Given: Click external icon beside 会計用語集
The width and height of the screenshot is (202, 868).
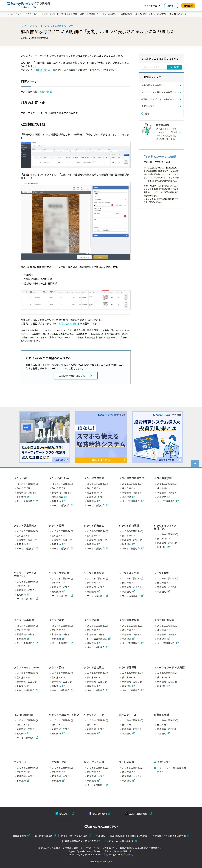Looking at the screenshot, I should 66,497.
